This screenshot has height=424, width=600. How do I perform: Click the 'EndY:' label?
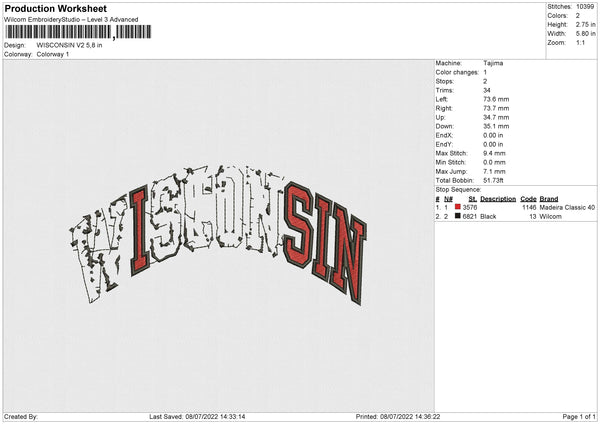(x=444, y=144)
